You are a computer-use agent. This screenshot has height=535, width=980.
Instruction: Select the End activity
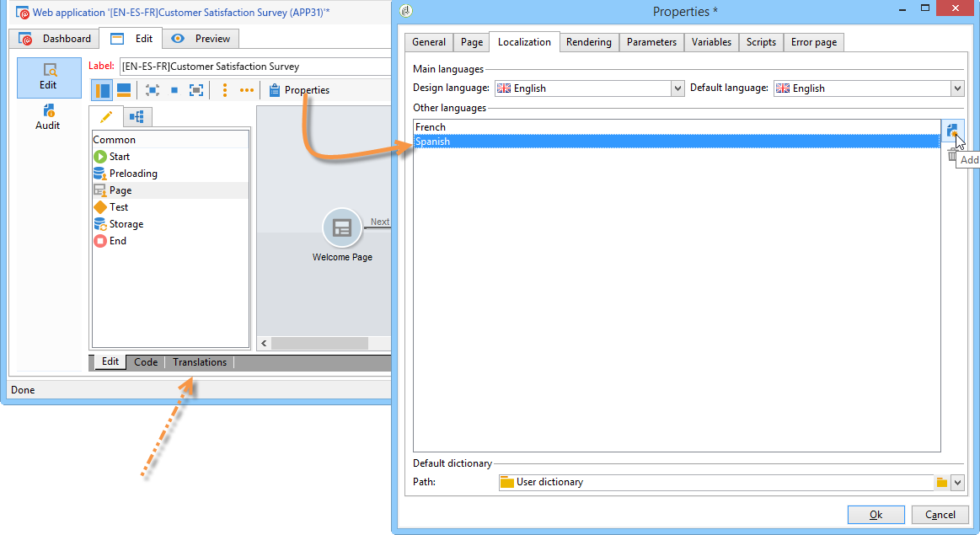[x=110, y=241]
